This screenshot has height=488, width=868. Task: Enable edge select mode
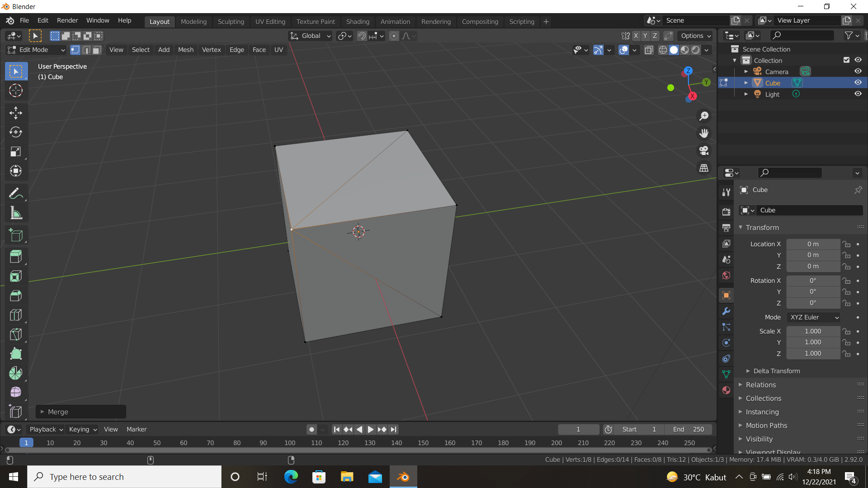[x=86, y=50]
